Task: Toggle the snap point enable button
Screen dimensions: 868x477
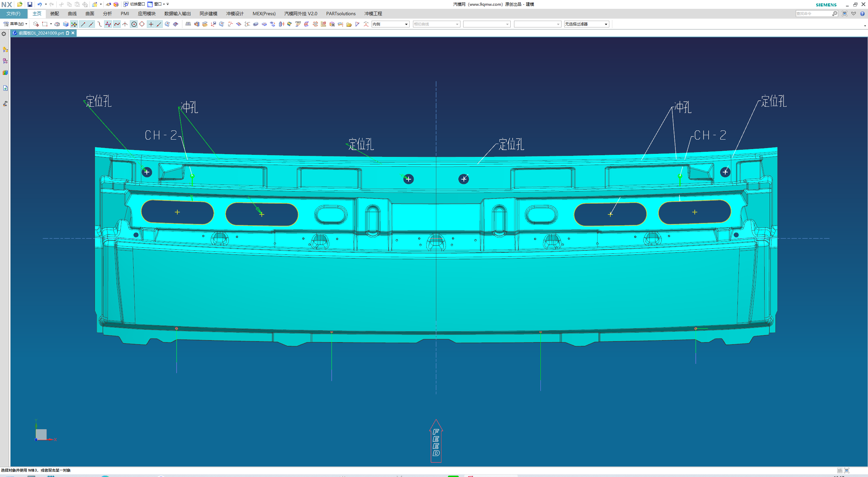Action: [x=74, y=24]
